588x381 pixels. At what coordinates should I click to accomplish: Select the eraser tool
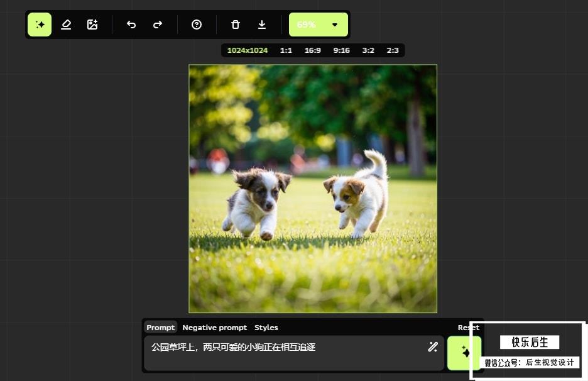point(66,25)
